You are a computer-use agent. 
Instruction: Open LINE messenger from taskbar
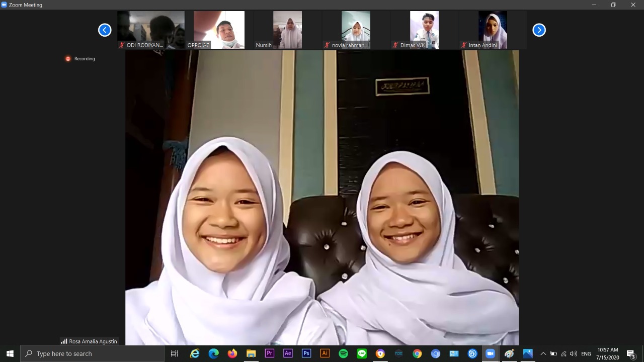pos(362,353)
